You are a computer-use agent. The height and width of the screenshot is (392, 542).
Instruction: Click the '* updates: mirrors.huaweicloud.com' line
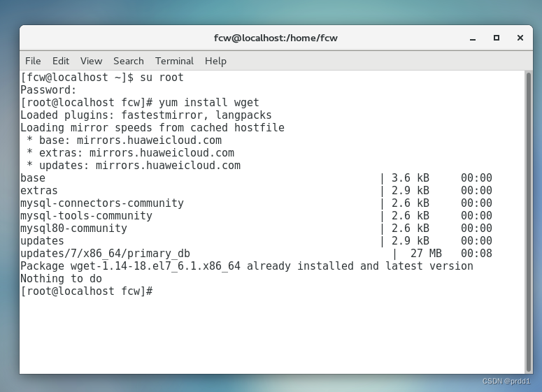(x=134, y=166)
